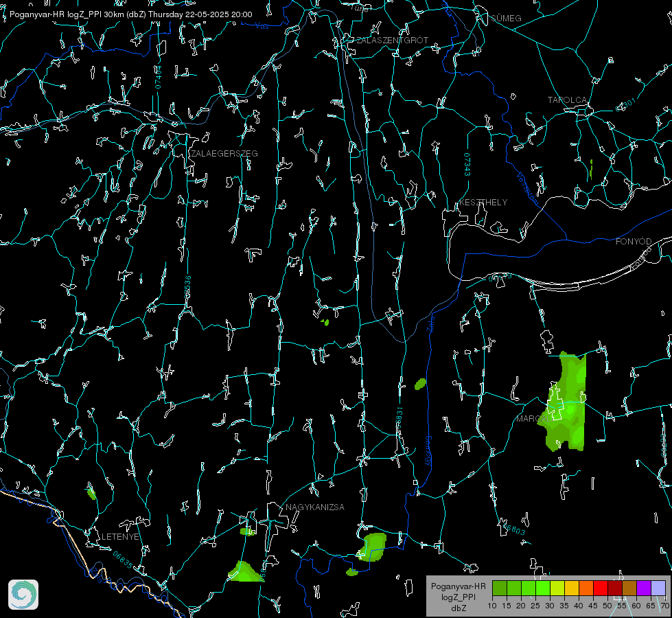Pick the yellow-green 30-35 dBZ legend swatch
Screen dimensions: 672x618
[x=557, y=588]
